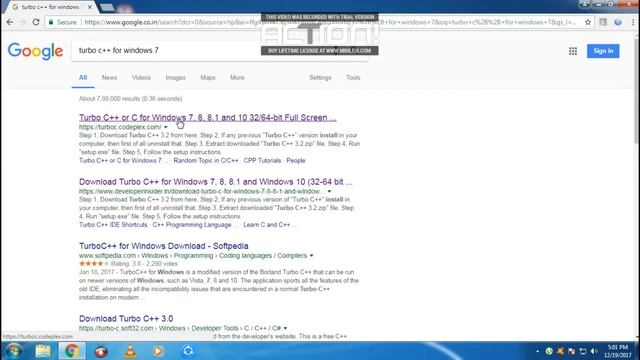This screenshot has height=360, width=640.
Task: Select the All results tab
Action: 83,78
